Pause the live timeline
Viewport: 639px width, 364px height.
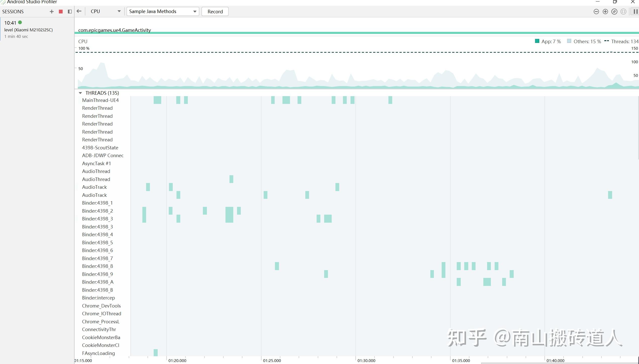pyautogui.click(x=635, y=12)
